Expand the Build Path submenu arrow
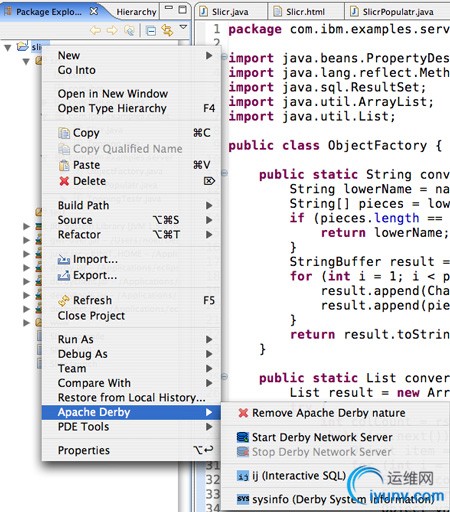 [209, 205]
